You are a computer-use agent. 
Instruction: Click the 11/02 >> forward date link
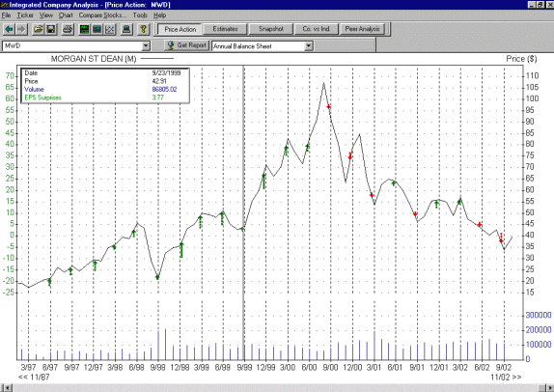pyautogui.click(x=506, y=378)
